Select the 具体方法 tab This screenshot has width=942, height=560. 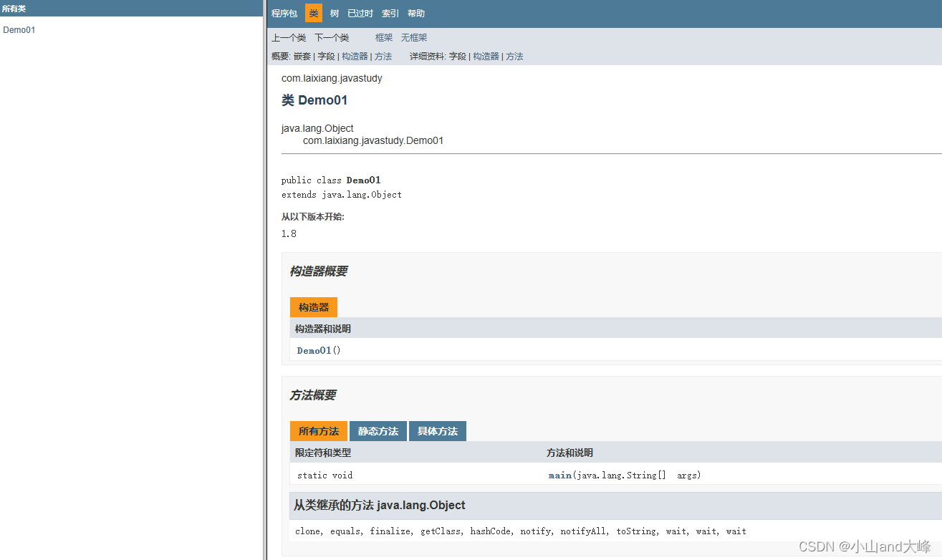(438, 431)
